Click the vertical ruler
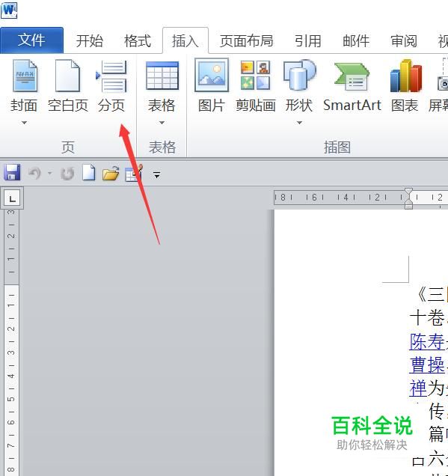448x476 pixels. click(x=11, y=343)
